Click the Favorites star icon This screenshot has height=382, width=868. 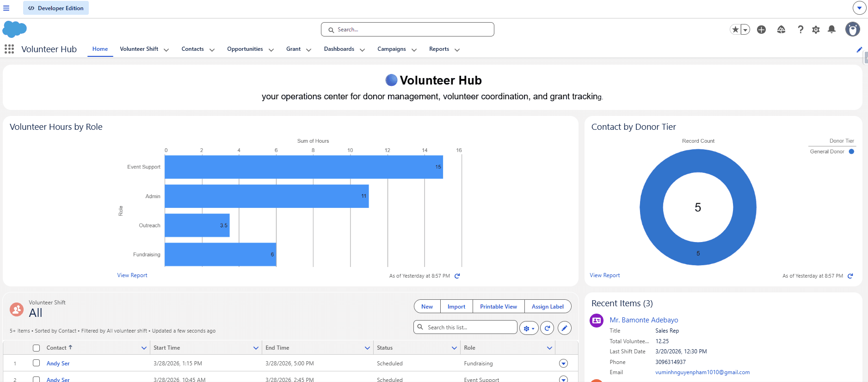(735, 30)
